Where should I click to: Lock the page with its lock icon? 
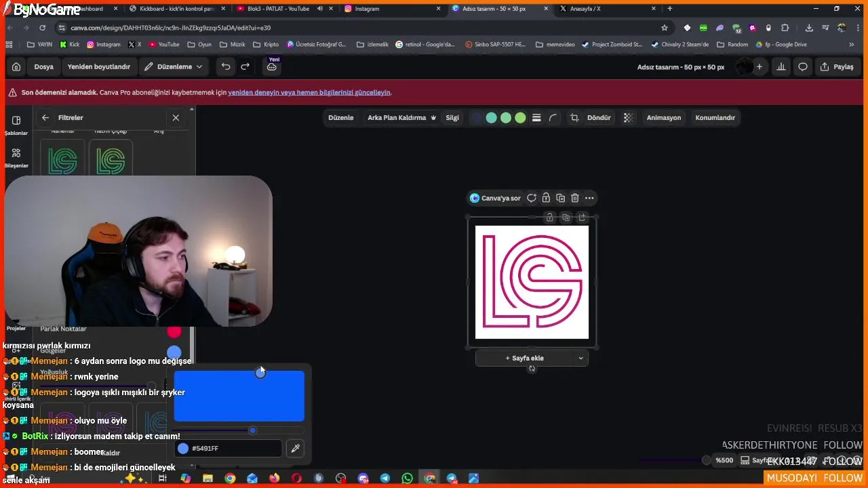click(x=550, y=217)
